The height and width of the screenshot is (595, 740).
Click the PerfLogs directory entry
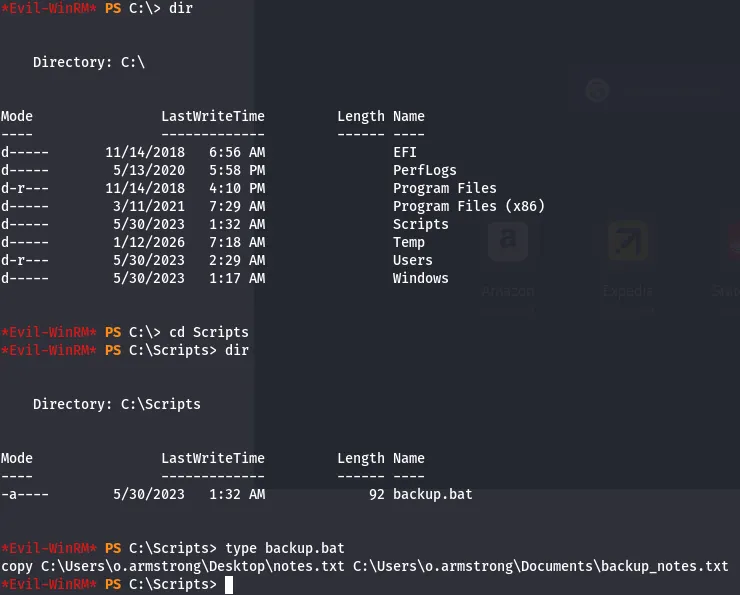pyautogui.click(x=424, y=170)
